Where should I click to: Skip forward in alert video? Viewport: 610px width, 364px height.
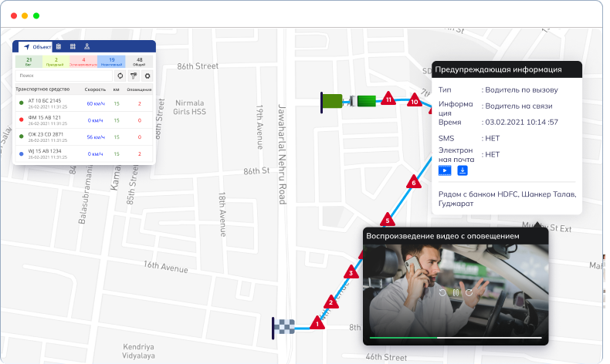[469, 292]
